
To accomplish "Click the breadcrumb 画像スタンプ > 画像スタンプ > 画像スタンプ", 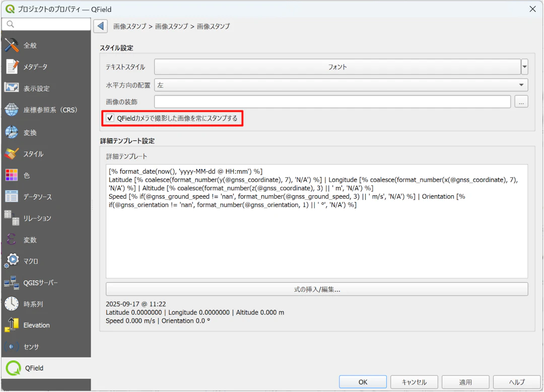I will 171,26.
